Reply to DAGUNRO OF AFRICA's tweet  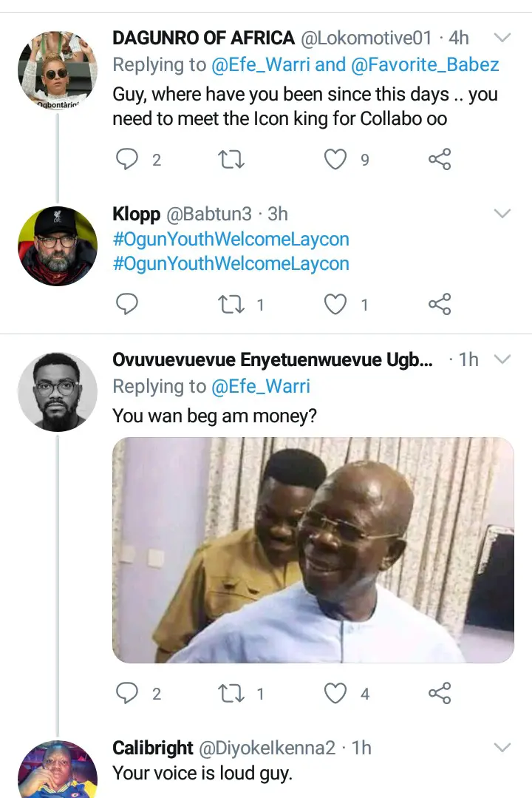[128, 159]
